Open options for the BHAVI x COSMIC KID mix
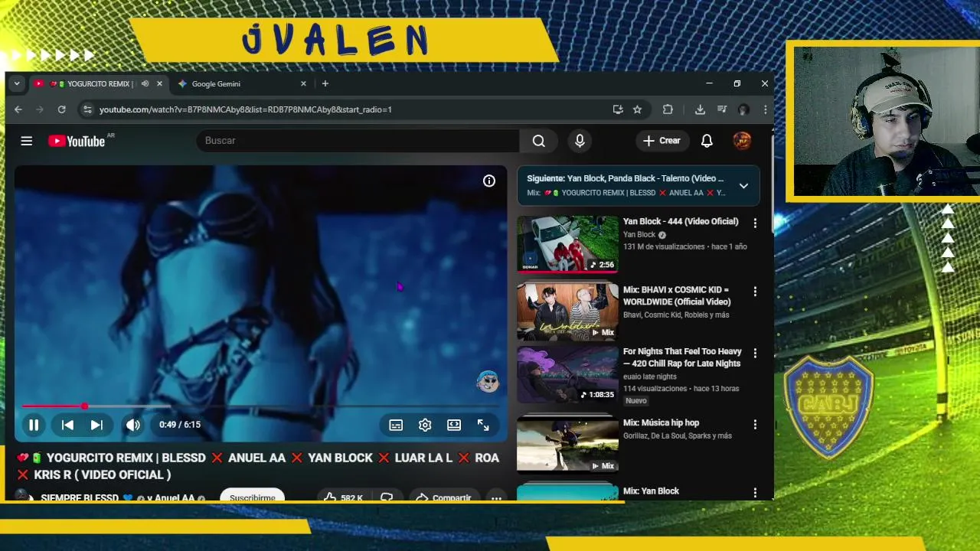The width and height of the screenshot is (980, 551). 755,292
